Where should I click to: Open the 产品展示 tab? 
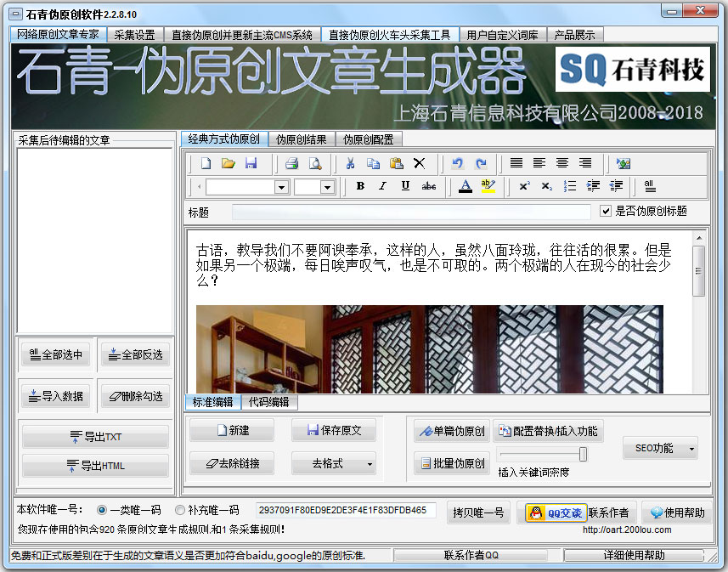click(x=574, y=35)
